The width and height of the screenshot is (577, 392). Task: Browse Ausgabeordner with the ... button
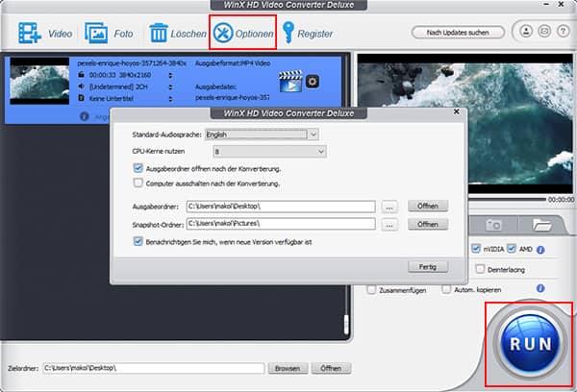pos(389,207)
